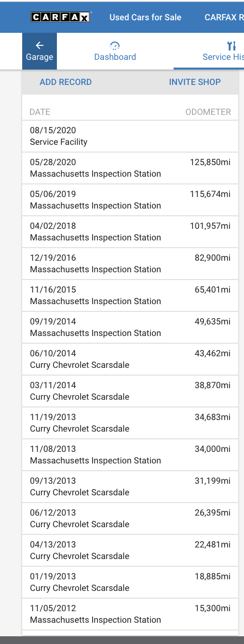Open the 04/02/2018 Massachusetts Inspection record
The height and width of the screenshot is (644, 244).
point(130,232)
